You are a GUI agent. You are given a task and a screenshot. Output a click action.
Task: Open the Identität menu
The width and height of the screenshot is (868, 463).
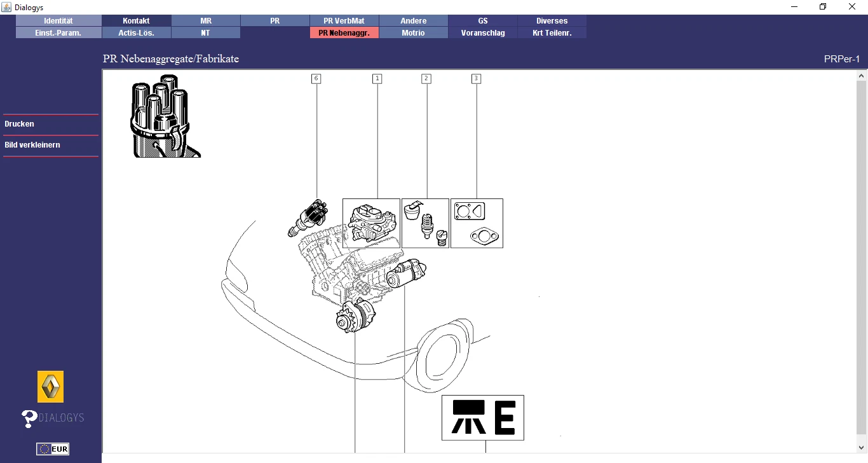58,20
